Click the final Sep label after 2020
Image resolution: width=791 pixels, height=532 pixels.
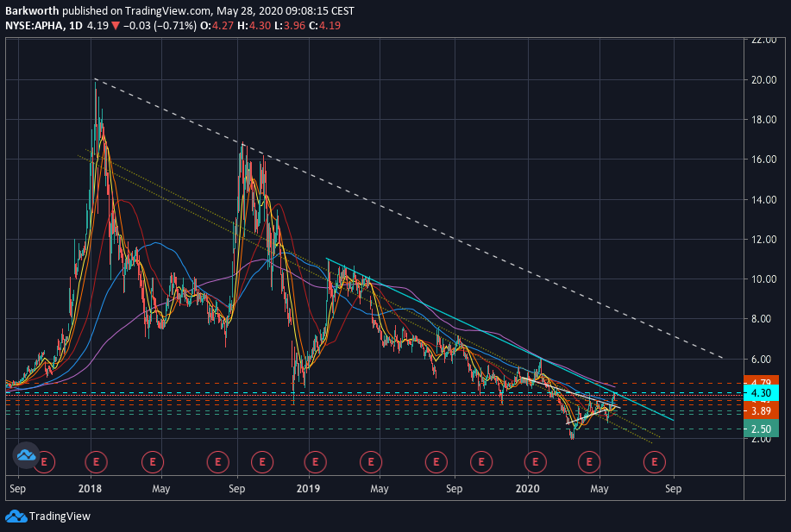pos(674,489)
